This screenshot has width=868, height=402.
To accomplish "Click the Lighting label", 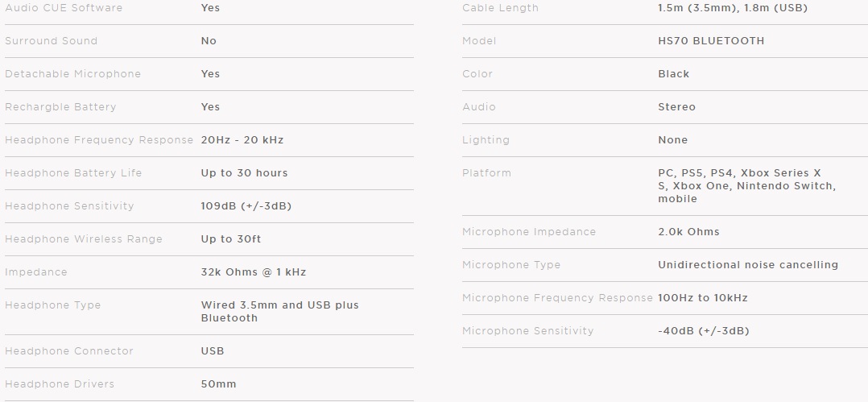I will coord(486,140).
